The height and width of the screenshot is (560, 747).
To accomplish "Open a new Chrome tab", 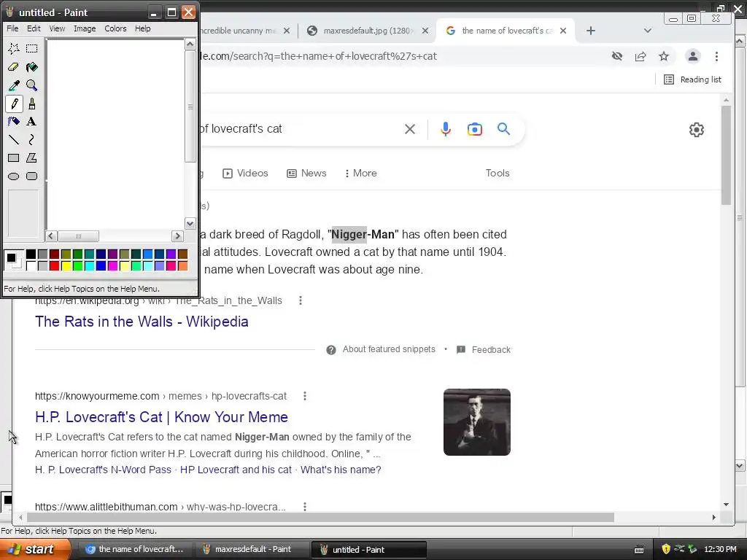I will (591, 31).
